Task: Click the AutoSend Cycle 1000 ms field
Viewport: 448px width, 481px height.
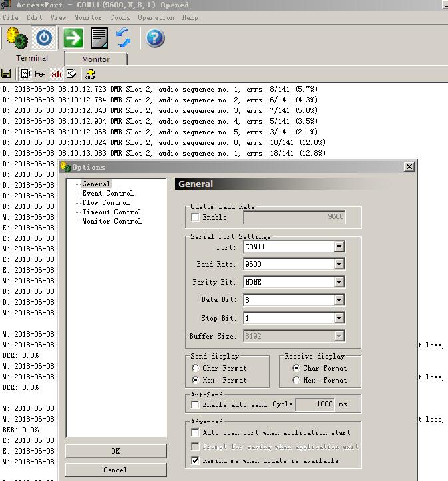Action: 315,404
